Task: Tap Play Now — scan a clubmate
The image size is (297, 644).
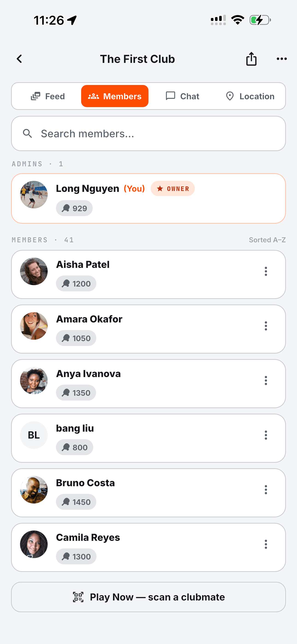Action: click(x=148, y=597)
